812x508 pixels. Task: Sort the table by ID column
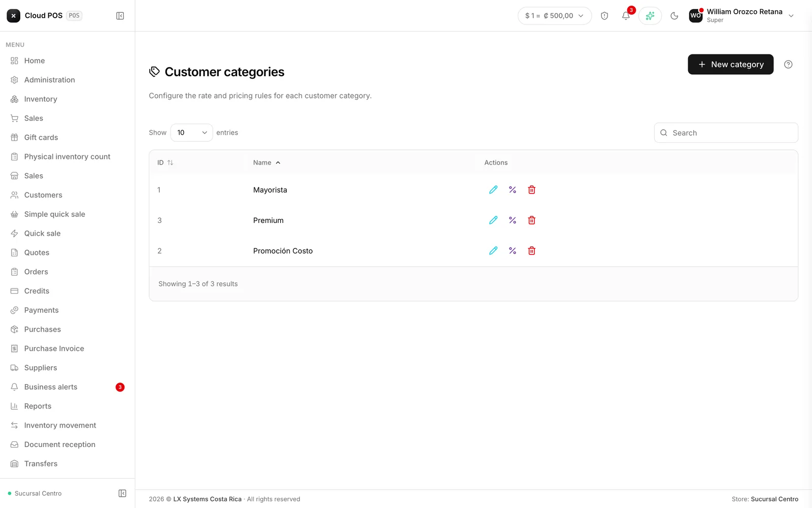[x=165, y=163]
